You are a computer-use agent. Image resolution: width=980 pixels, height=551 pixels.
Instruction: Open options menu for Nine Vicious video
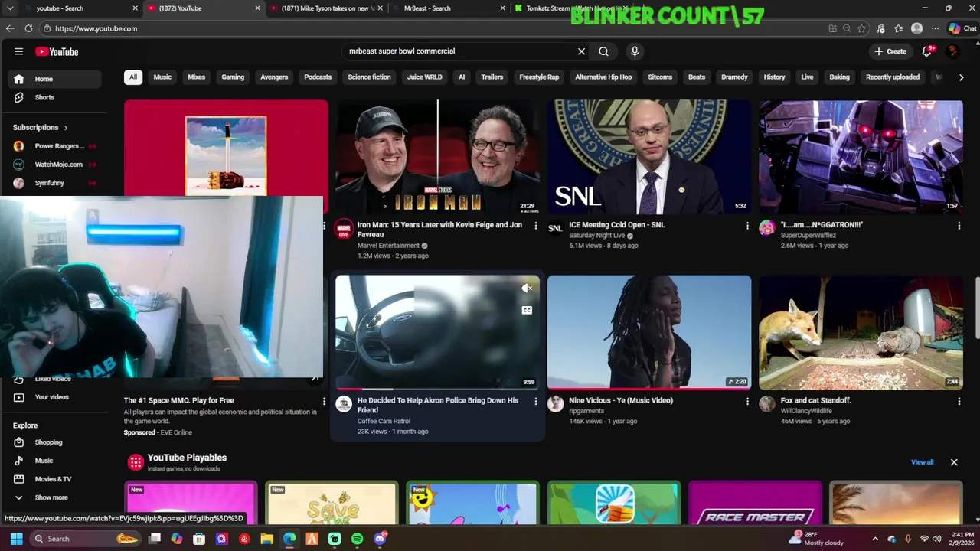[x=747, y=401]
